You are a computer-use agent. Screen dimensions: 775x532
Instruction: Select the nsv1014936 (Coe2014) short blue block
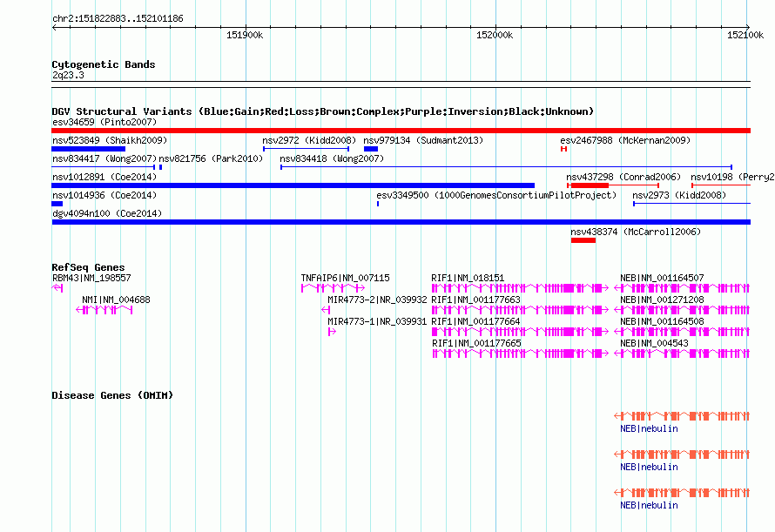[57, 204]
